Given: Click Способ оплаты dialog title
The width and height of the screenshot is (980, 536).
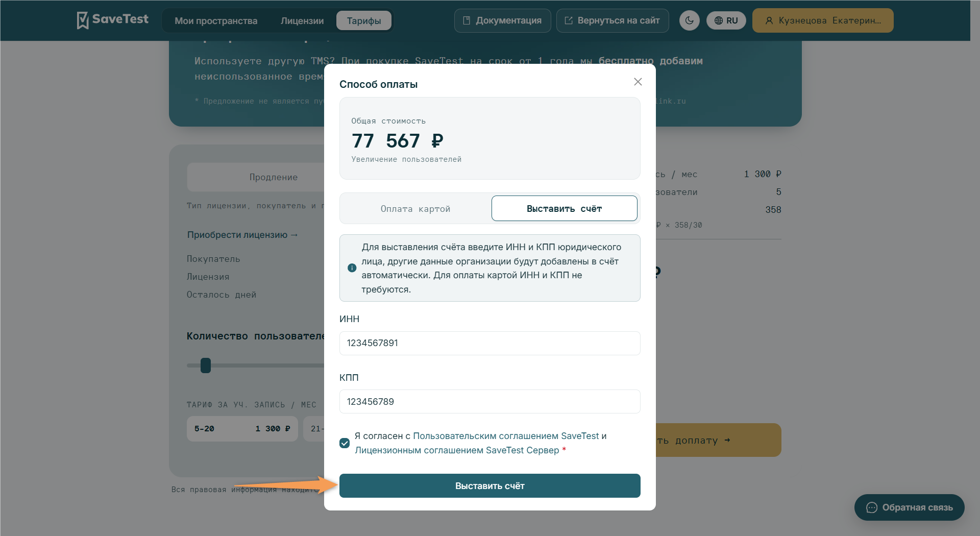Looking at the screenshot, I should click(379, 84).
